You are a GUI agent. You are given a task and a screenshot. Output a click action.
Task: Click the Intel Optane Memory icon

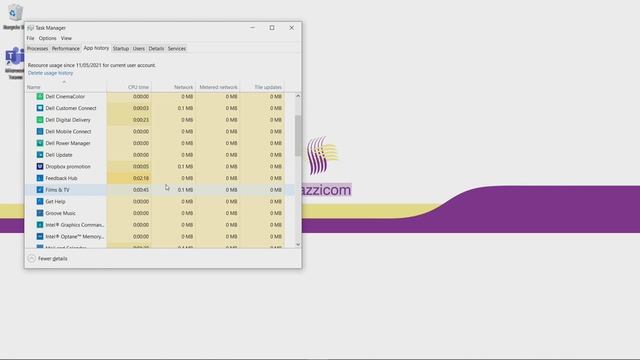coord(40,236)
